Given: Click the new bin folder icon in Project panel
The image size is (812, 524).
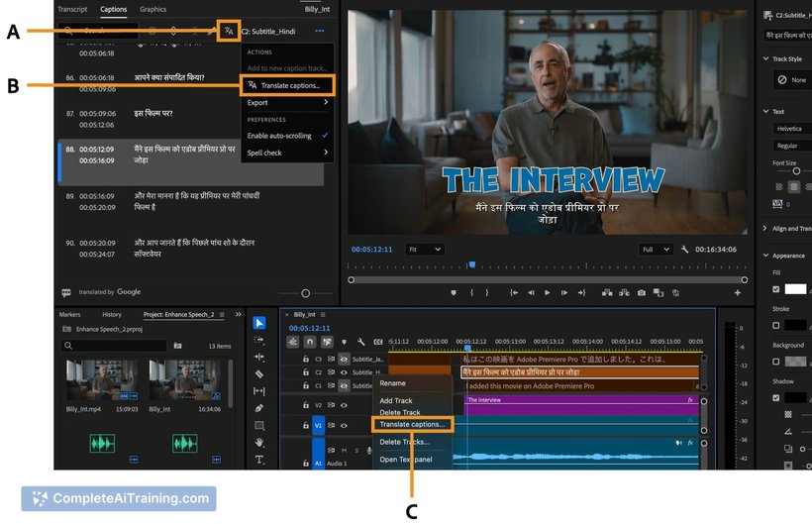Looking at the screenshot, I should [x=177, y=346].
